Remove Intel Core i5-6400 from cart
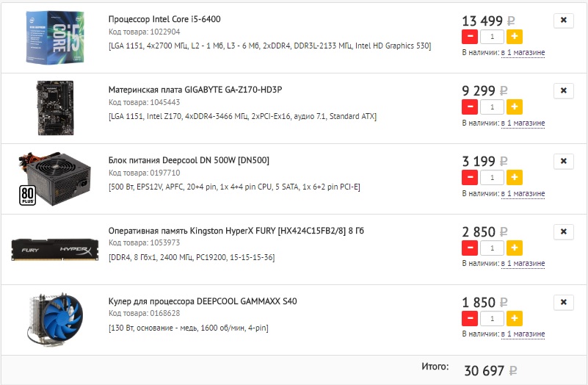 [x=564, y=21]
